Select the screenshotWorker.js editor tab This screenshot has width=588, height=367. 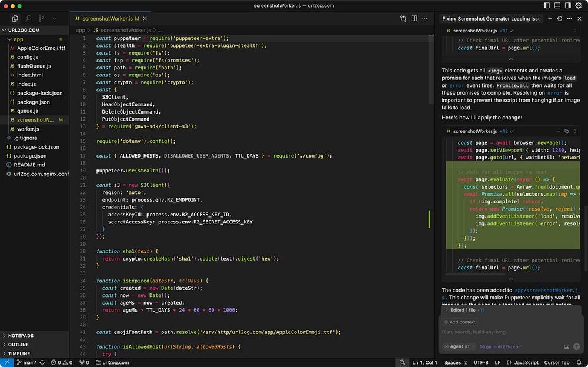coord(111,18)
